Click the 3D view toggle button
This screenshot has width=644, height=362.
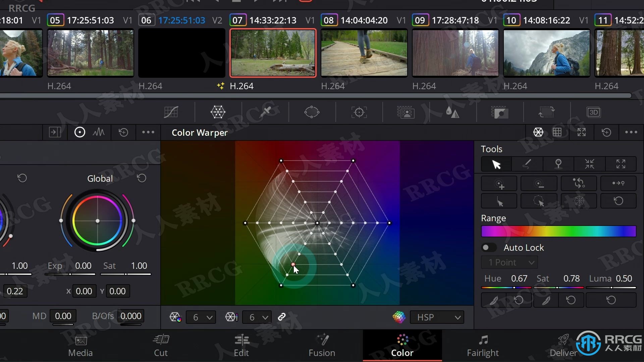click(593, 112)
